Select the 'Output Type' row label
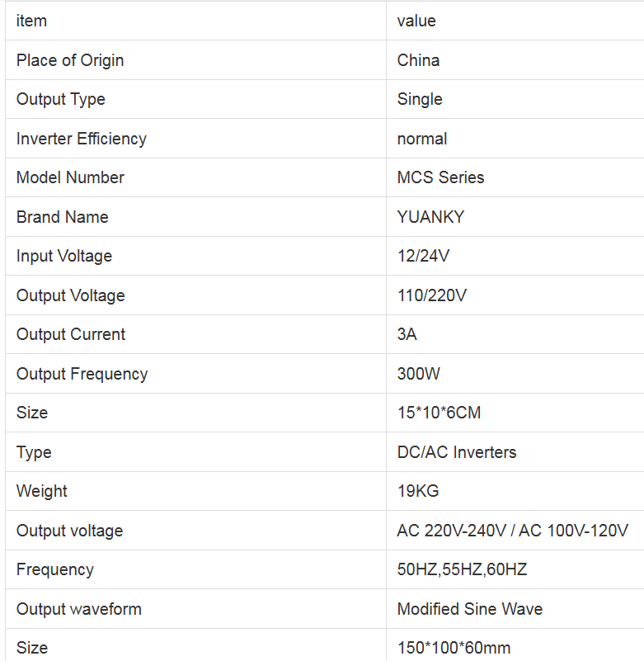 click(x=61, y=99)
